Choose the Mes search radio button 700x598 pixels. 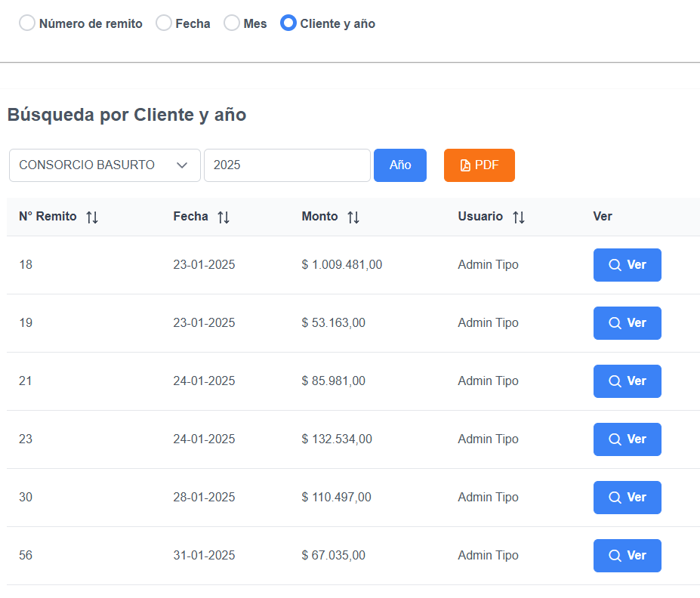point(232,23)
